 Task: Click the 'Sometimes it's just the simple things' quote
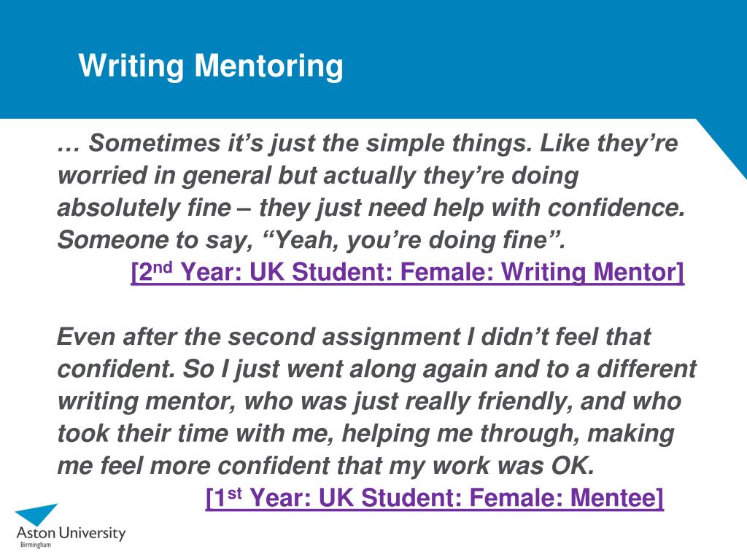(x=371, y=192)
